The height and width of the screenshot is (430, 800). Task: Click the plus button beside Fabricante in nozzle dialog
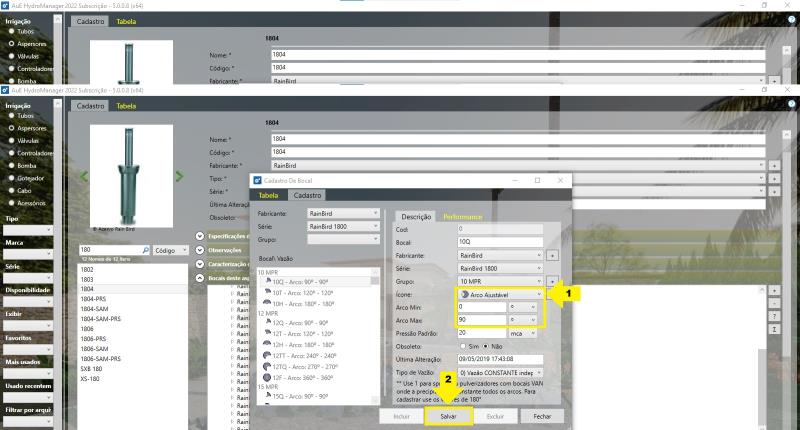(552, 255)
